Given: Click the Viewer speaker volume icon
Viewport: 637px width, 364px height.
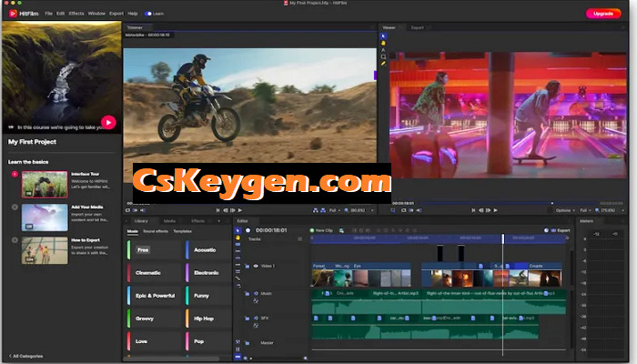Looking at the screenshot, I should 419,210.
